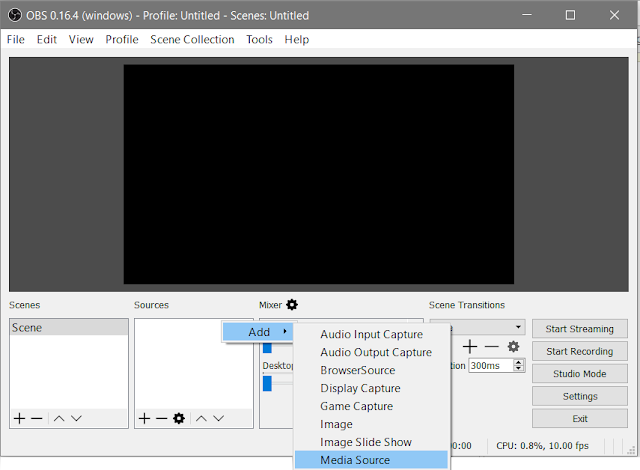
Task: Open the Mixer settings gear
Action: 292,305
